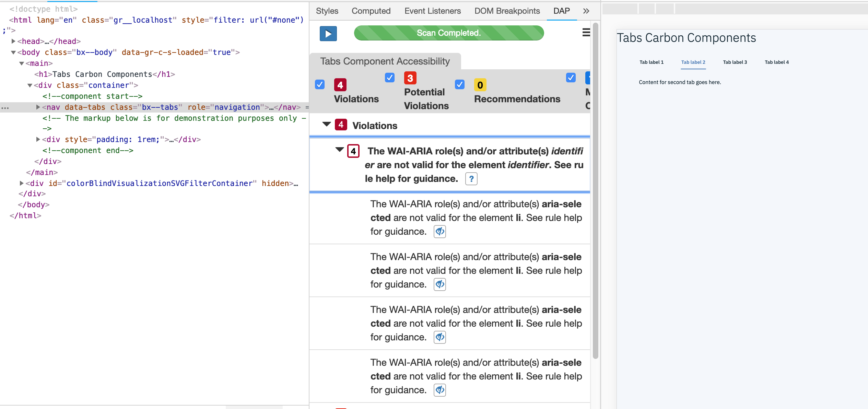Open the DAP hamburger menu
This screenshot has width=868, height=409.
point(586,33)
